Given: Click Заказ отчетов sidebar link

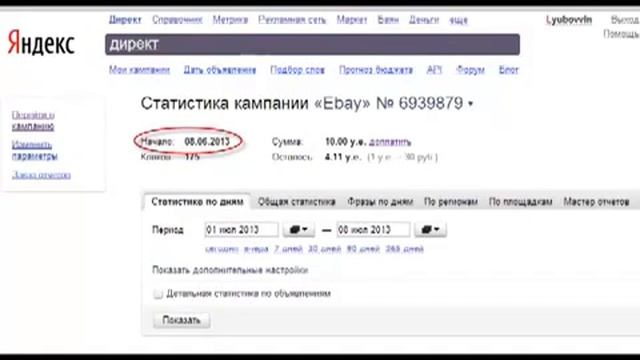Looking at the screenshot, I should [x=41, y=175].
